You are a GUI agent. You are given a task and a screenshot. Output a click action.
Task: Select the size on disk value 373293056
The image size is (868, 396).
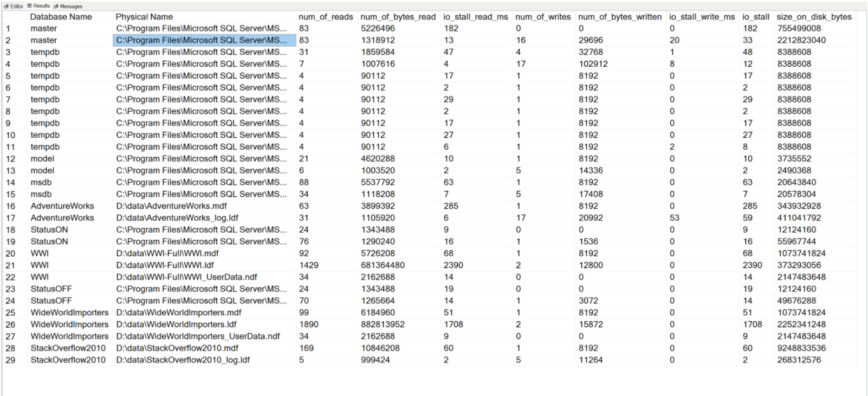(799, 265)
